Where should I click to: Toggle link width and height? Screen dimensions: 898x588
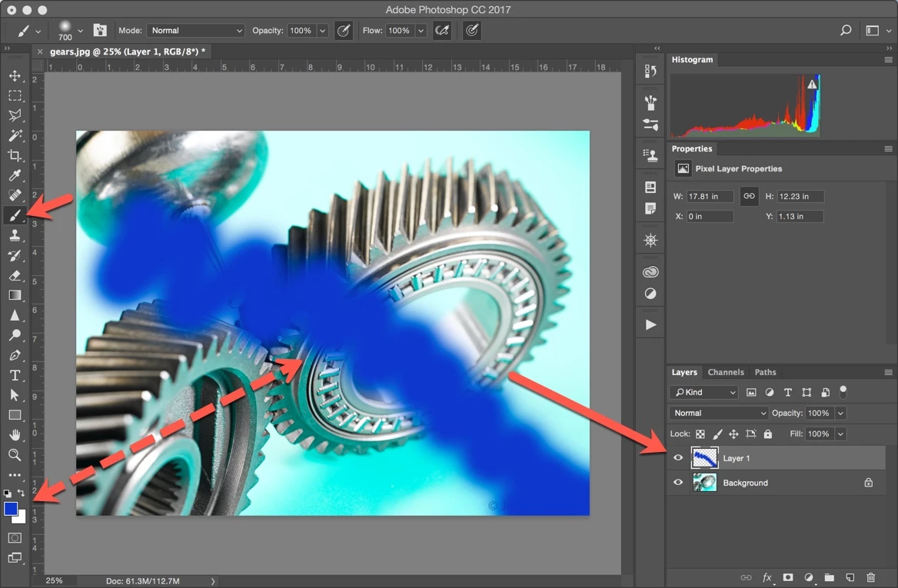(x=749, y=196)
